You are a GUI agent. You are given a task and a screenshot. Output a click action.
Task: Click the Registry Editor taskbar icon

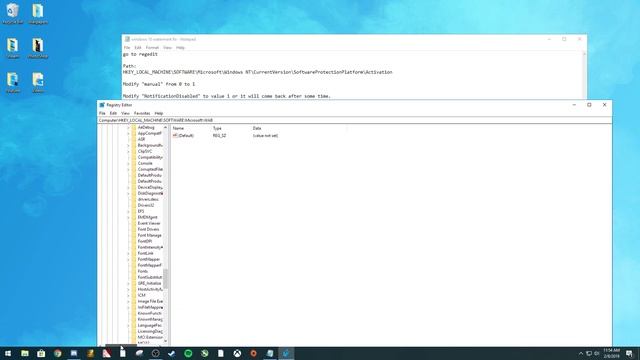click(x=286, y=353)
